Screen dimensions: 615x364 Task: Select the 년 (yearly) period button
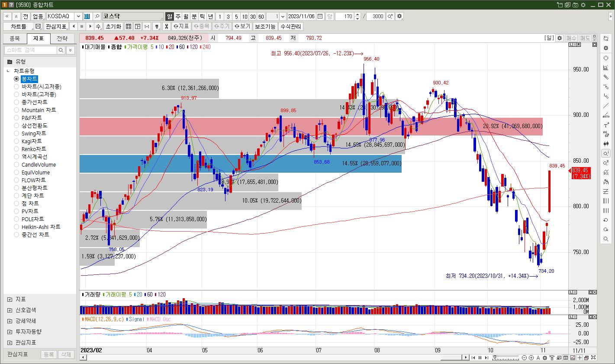click(211, 16)
